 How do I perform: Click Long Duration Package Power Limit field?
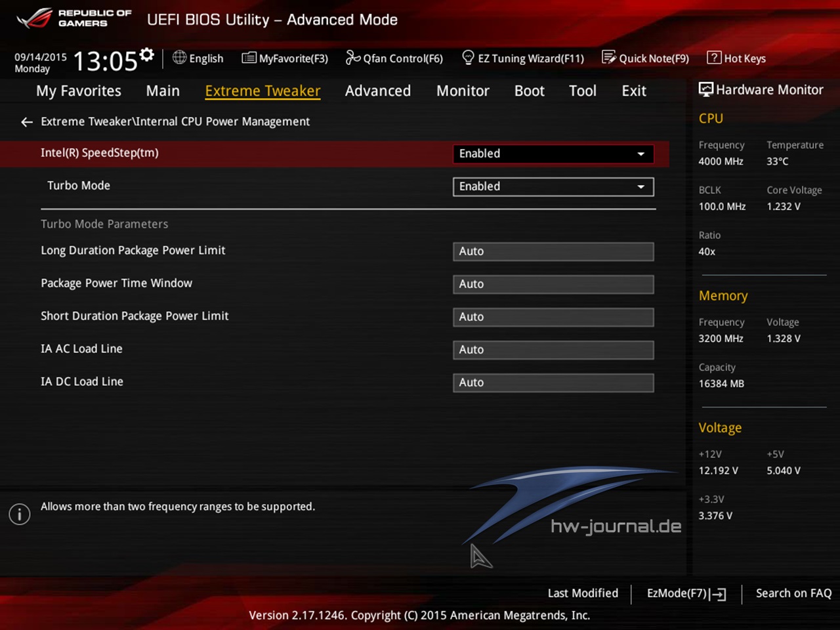pos(553,251)
